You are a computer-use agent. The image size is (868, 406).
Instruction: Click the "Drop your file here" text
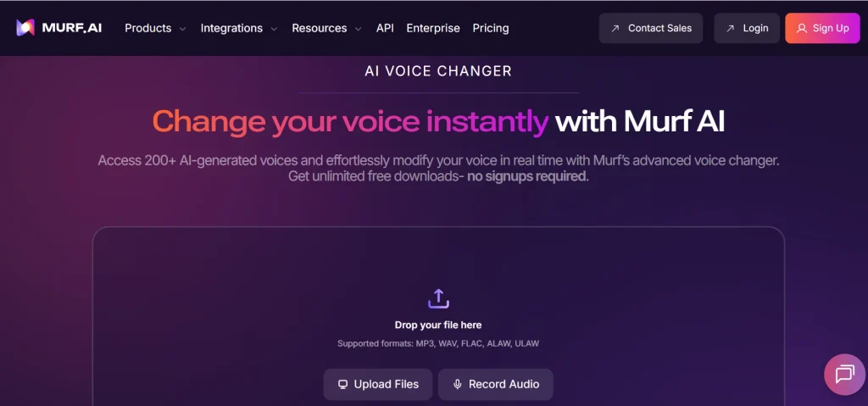tap(438, 325)
